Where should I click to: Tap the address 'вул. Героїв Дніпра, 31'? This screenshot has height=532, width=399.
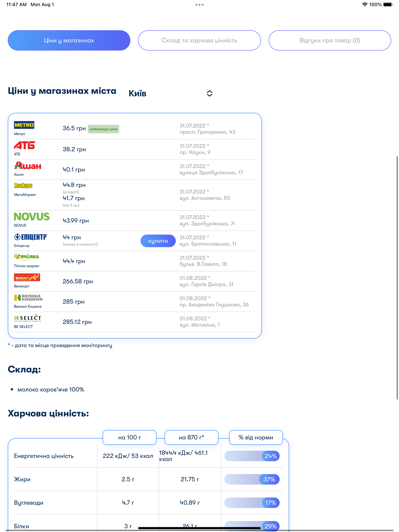pos(206,284)
